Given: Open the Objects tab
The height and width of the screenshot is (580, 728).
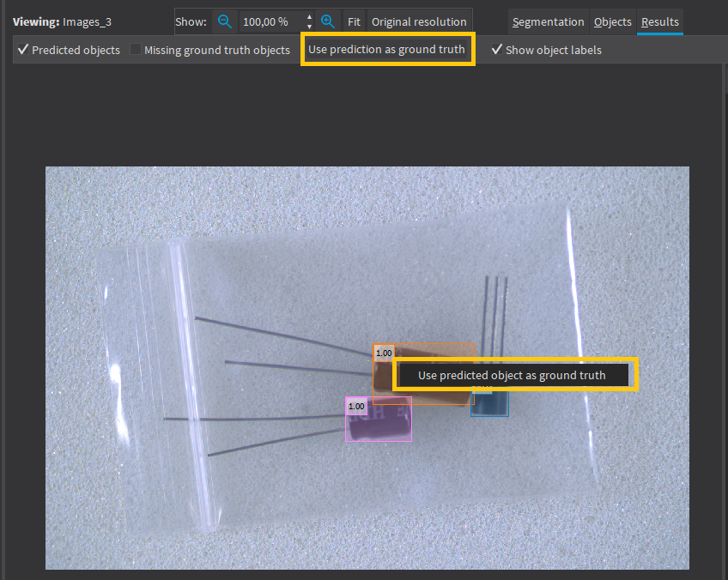Looking at the screenshot, I should pos(612,21).
